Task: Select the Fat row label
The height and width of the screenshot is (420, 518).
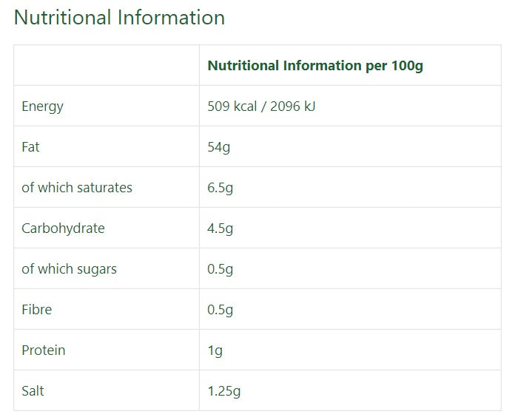Action: [x=31, y=147]
